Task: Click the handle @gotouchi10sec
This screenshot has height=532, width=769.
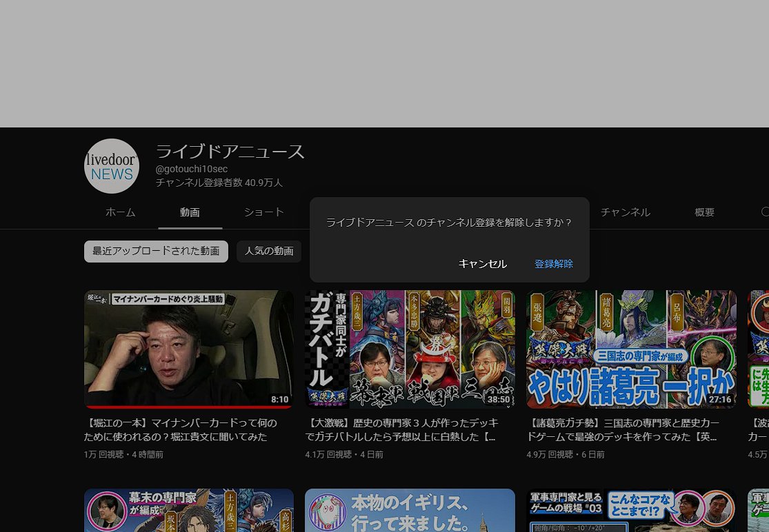Action: pos(192,169)
